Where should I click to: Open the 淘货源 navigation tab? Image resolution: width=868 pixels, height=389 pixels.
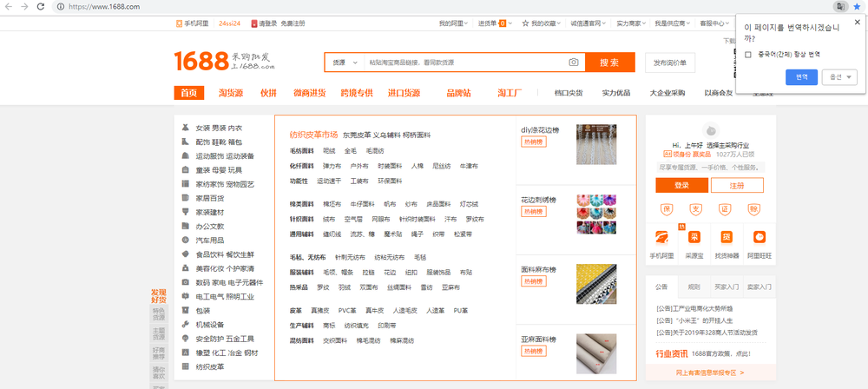pos(231,93)
